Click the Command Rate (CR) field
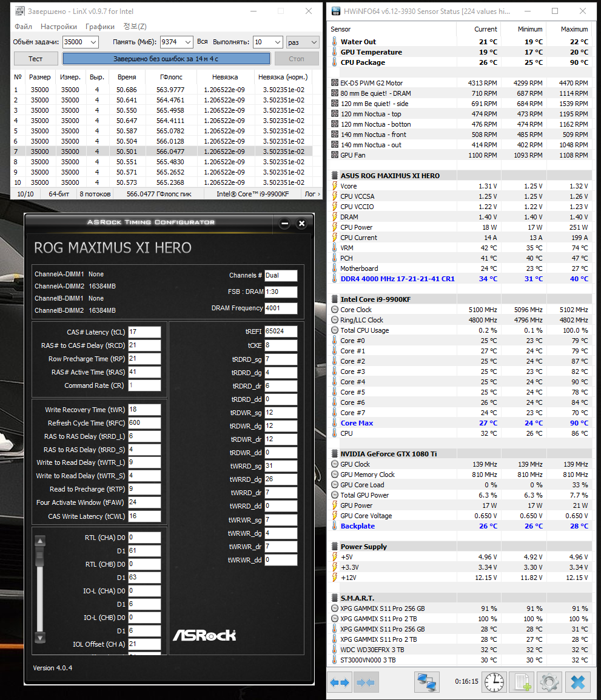601x700 pixels. point(144,385)
